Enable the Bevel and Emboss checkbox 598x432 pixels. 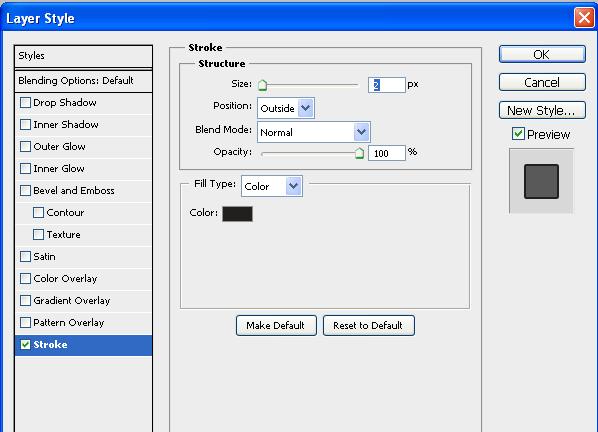point(25,191)
